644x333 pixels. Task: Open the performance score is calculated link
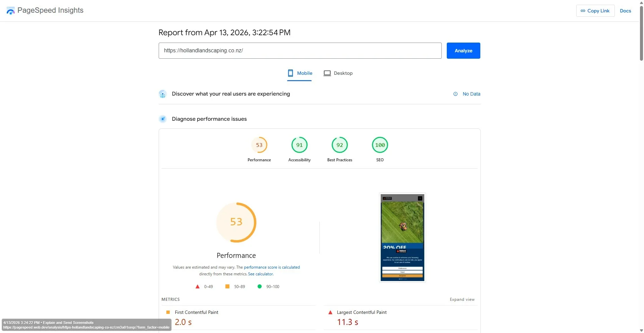(272, 267)
